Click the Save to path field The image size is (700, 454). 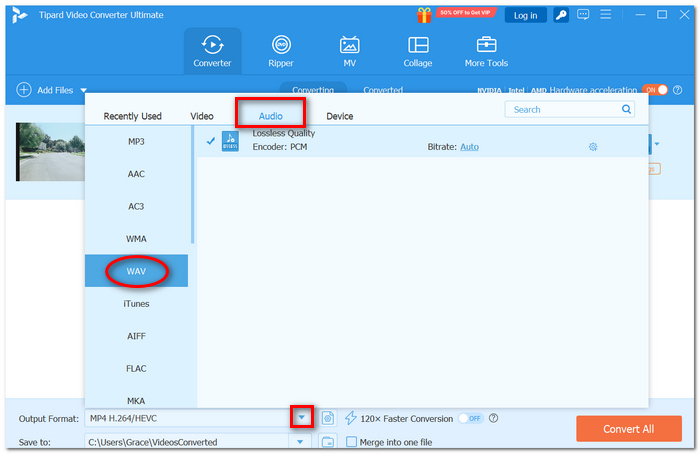tap(189, 442)
